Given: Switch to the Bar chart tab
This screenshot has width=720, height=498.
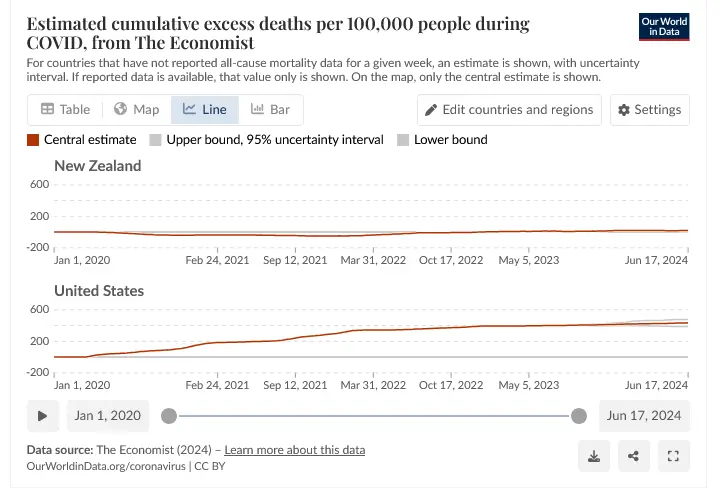Looking at the screenshot, I should pos(270,110).
